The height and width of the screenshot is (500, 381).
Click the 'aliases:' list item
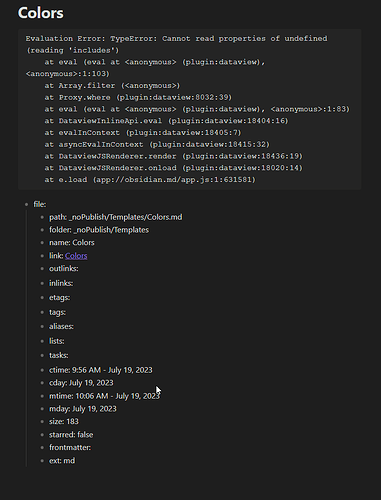[x=61, y=326]
